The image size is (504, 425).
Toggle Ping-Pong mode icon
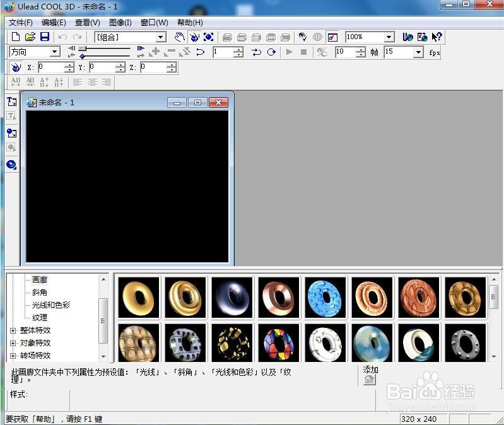pyautogui.click(x=256, y=52)
